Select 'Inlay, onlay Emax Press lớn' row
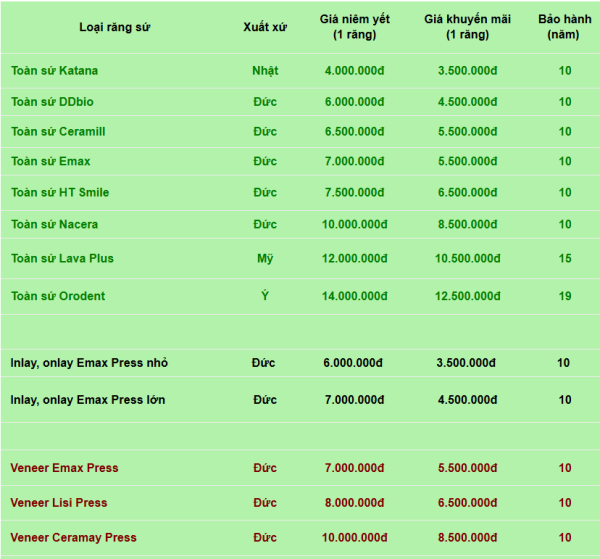The height and width of the screenshot is (559, 600). click(x=88, y=400)
